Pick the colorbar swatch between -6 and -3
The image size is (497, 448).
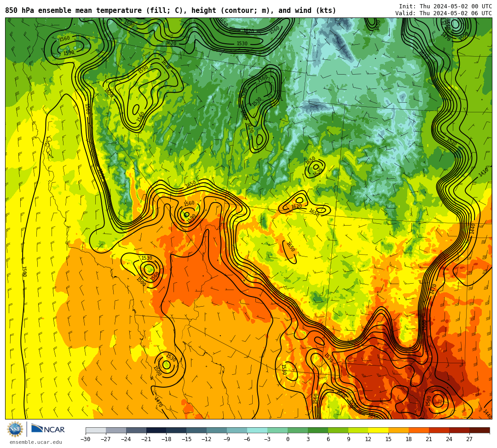pos(257,430)
